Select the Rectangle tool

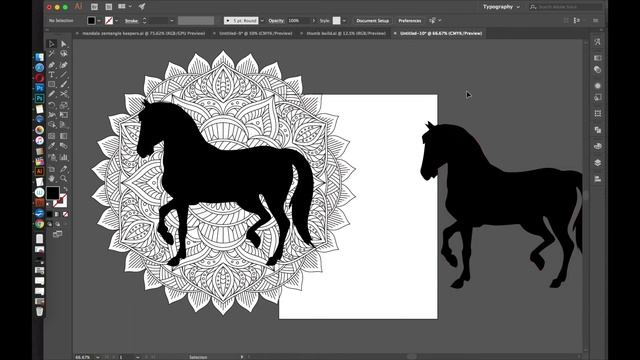(x=52, y=84)
